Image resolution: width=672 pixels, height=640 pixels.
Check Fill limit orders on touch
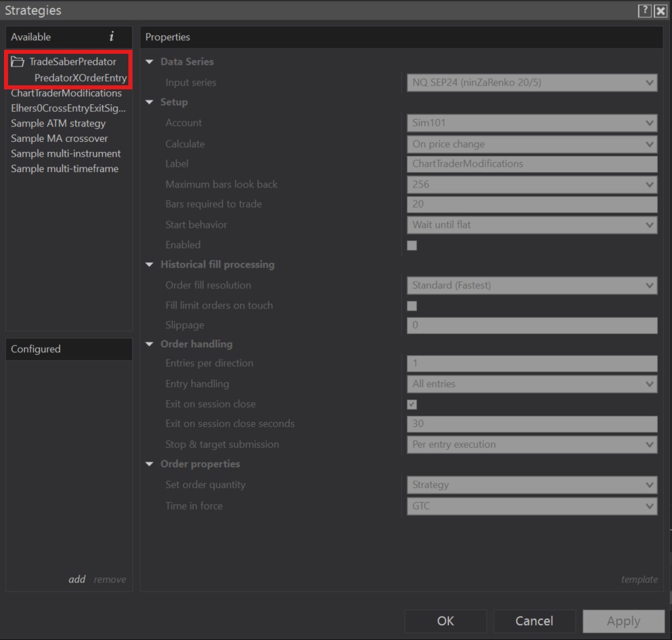[411, 305]
